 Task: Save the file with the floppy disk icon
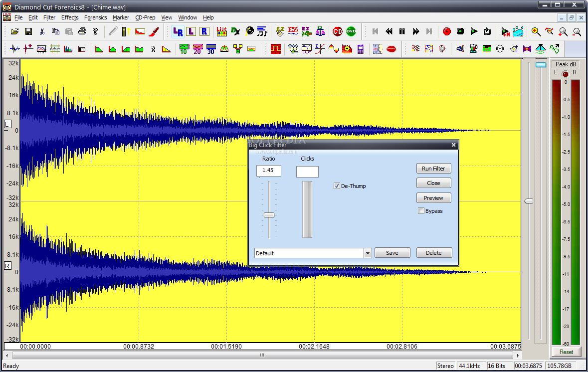coord(28,31)
